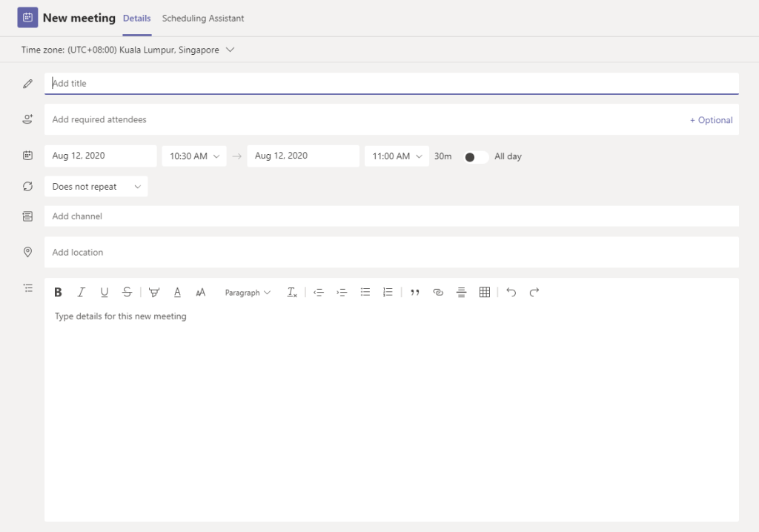The width and height of the screenshot is (759, 532).
Task: Open the Paragraph style dropdown
Action: 248,293
